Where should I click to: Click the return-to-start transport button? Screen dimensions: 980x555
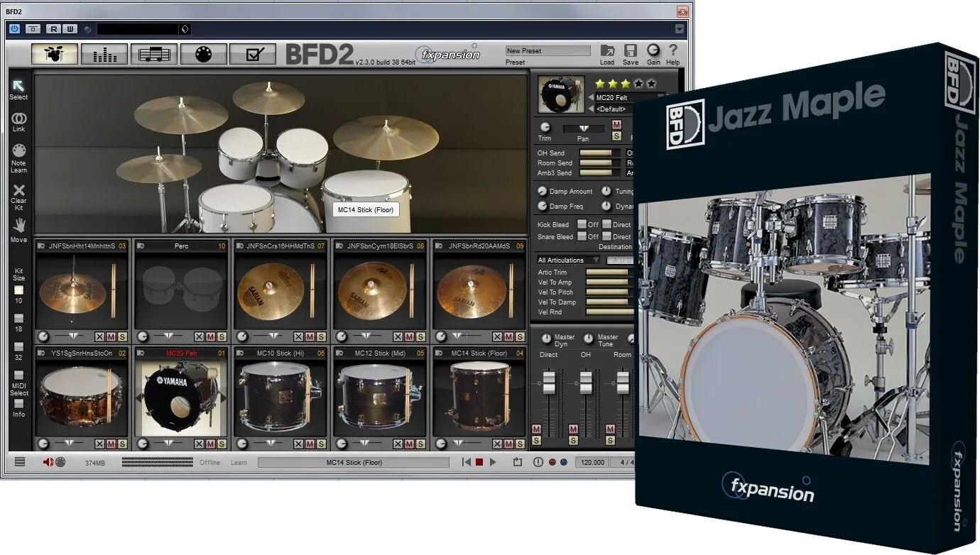(x=467, y=462)
